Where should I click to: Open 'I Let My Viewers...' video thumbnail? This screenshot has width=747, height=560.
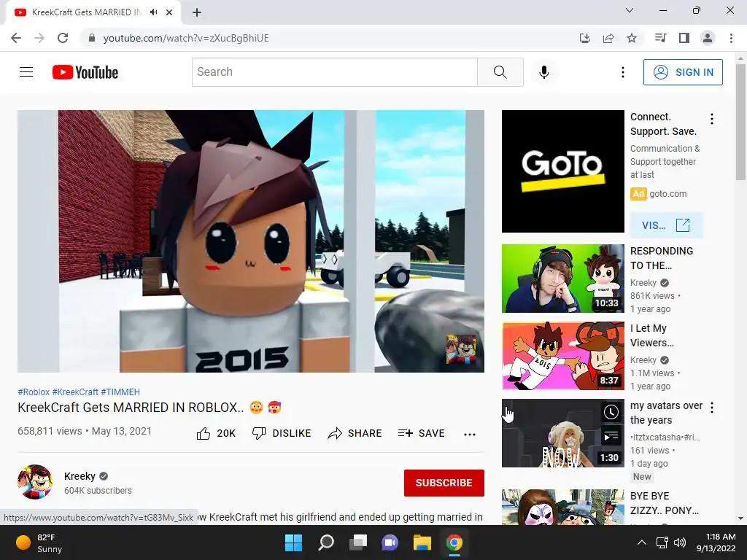562,356
